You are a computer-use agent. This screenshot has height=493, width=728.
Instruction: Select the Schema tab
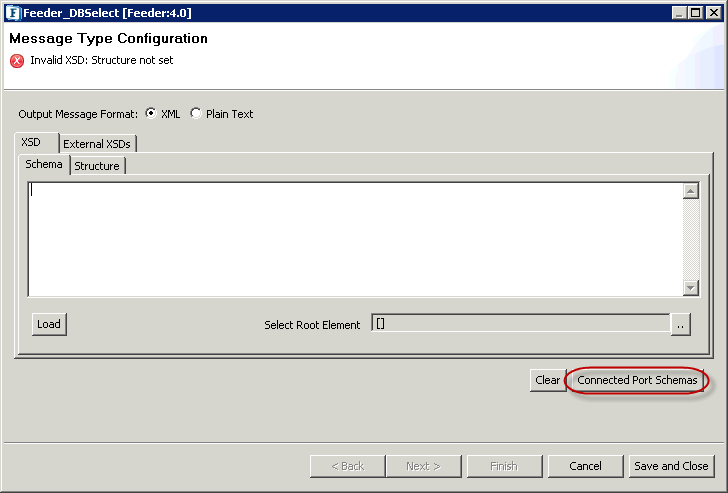[44, 164]
